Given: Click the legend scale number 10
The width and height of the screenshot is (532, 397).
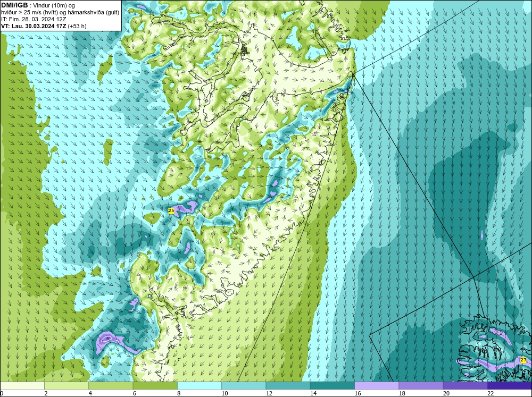Looking at the screenshot, I should (225, 393).
